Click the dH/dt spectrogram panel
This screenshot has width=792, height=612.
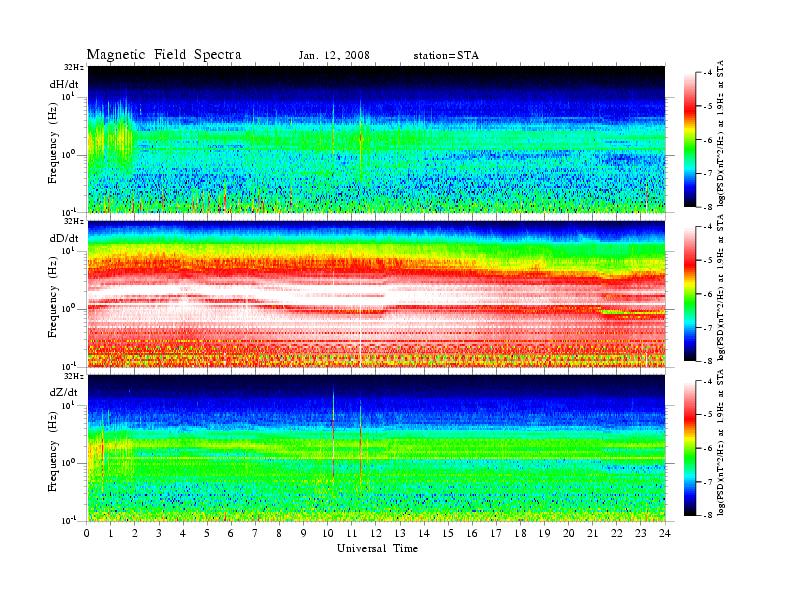click(x=376, y=139)
